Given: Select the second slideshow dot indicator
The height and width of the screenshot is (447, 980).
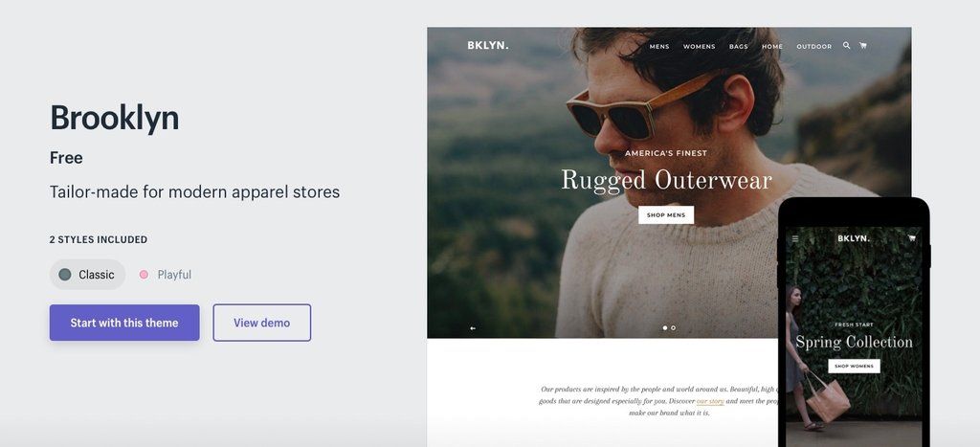Looking at the screenshot, I should [673, 327].
